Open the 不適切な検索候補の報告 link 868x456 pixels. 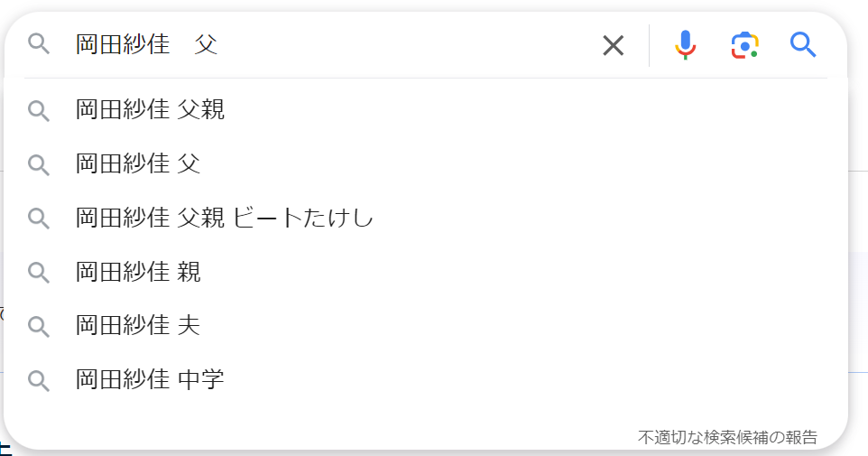727,437
